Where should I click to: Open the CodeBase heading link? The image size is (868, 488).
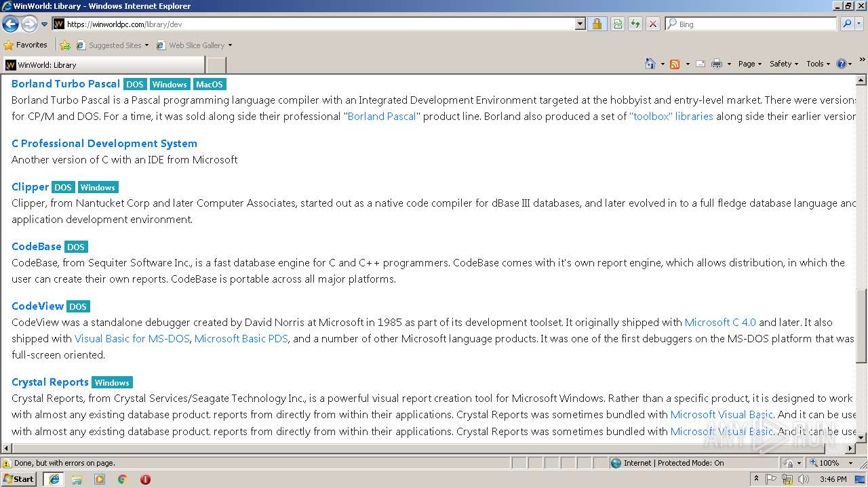[x=37, y=247]
